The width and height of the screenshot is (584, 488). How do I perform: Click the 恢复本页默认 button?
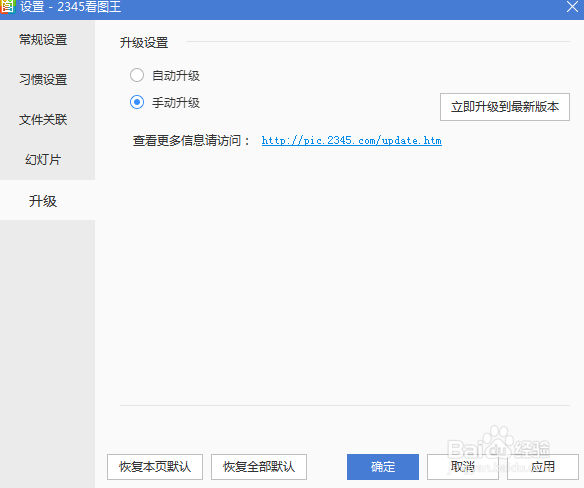[x=155, y=467]
